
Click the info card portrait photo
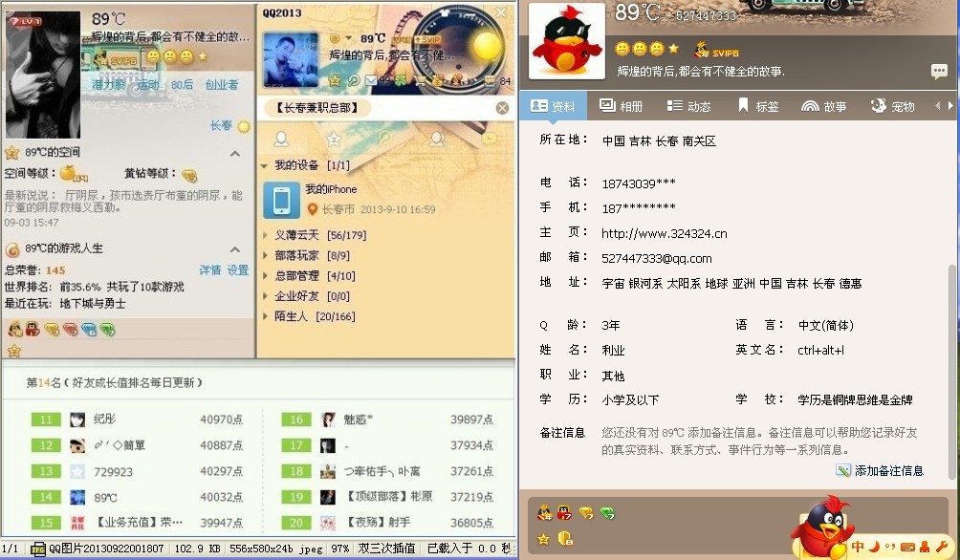click(43, 75)
